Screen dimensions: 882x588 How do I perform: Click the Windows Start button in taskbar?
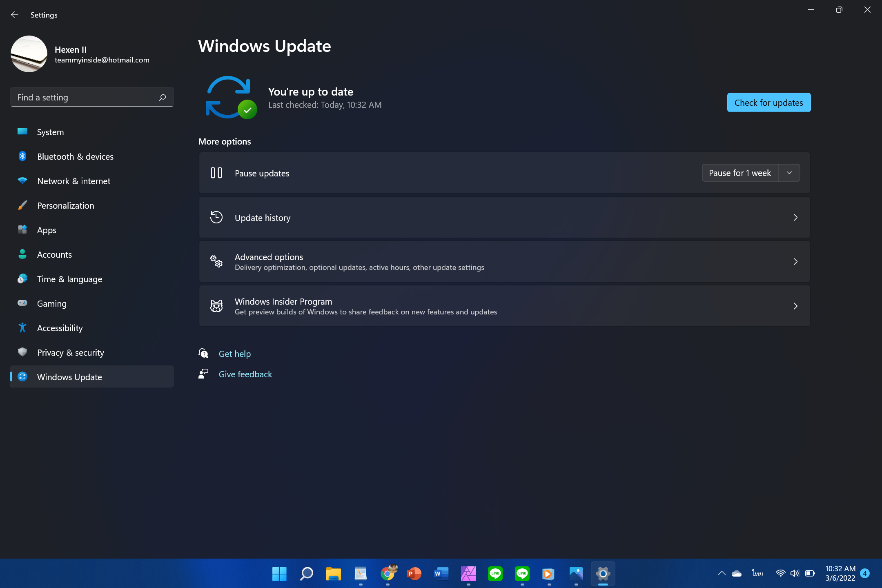[279, 573]
